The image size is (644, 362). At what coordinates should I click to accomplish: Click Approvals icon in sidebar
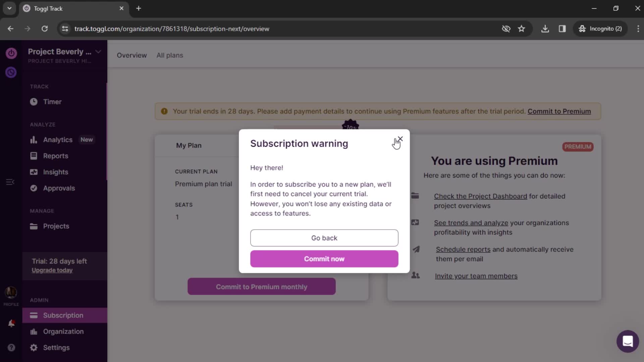pyautogui.click(x=34, y=188)
